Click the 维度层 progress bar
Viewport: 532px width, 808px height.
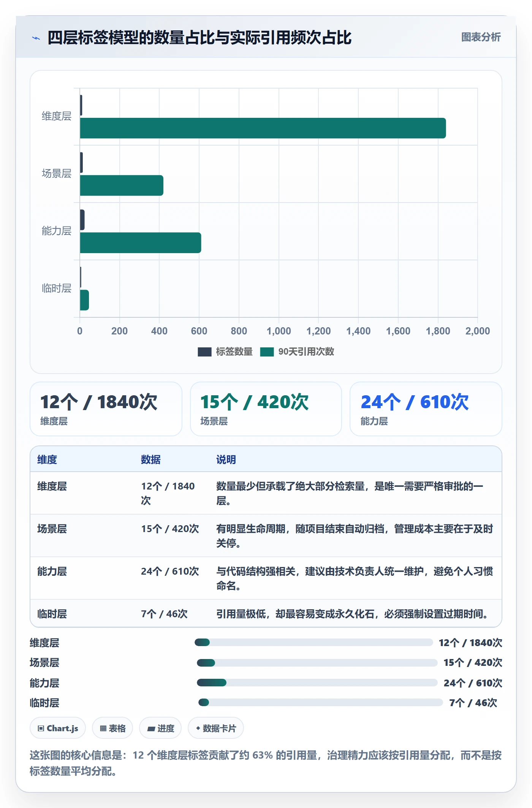pos(314,642)
